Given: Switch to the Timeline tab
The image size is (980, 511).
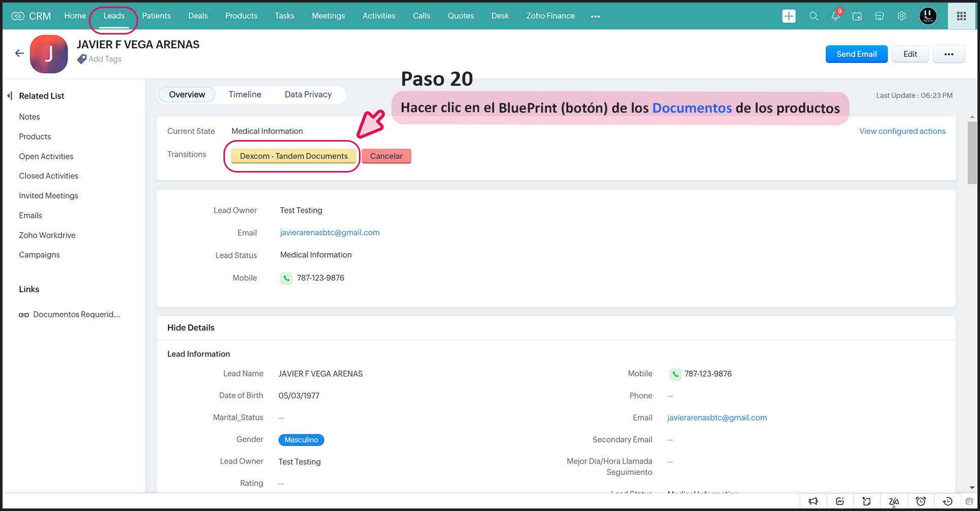Looking at the screenshot, I should [245, 94].
